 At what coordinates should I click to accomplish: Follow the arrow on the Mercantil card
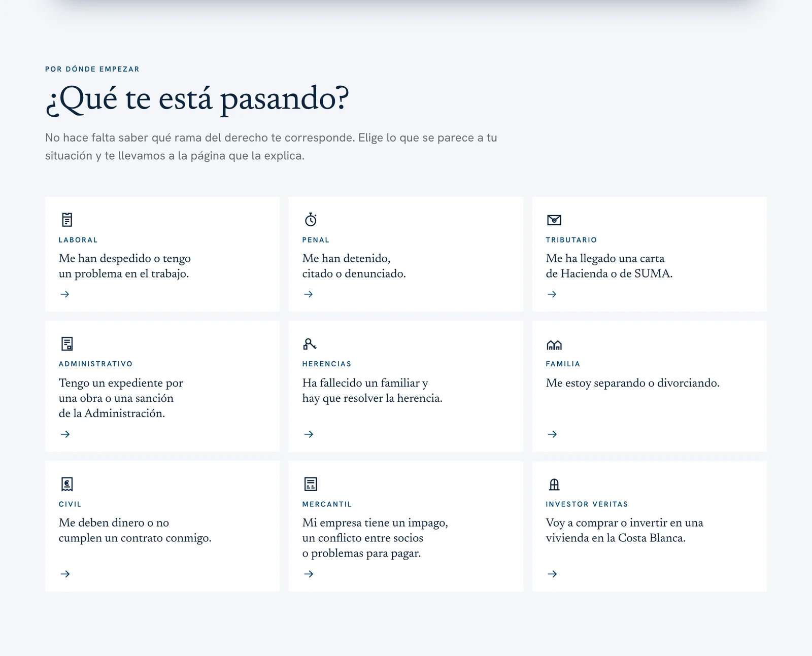point(309,574)
